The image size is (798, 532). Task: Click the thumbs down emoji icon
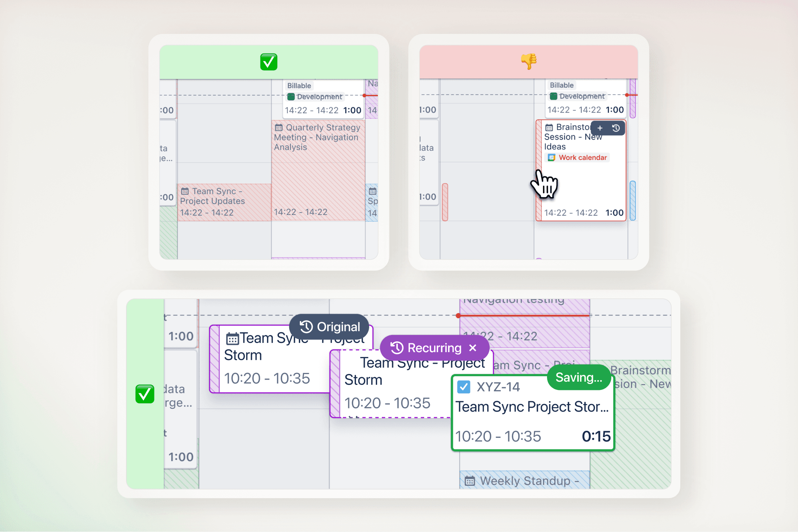529,61
